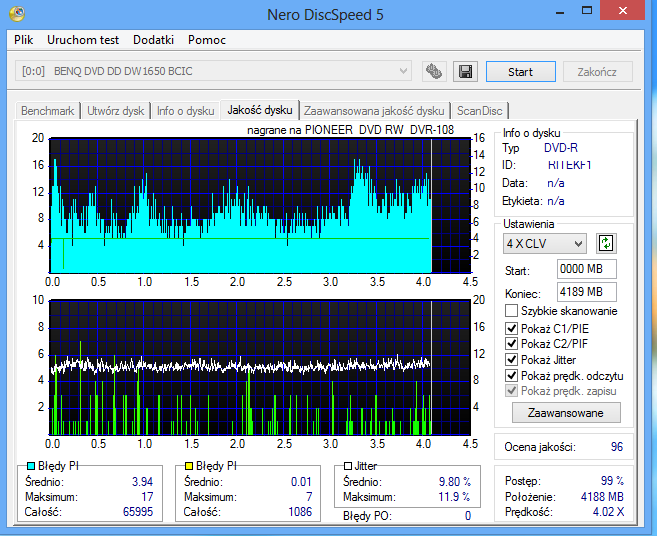Open the Plik menu
This screenshot has height=536, width=657.
pyautogui.click(x=23, y=40)
